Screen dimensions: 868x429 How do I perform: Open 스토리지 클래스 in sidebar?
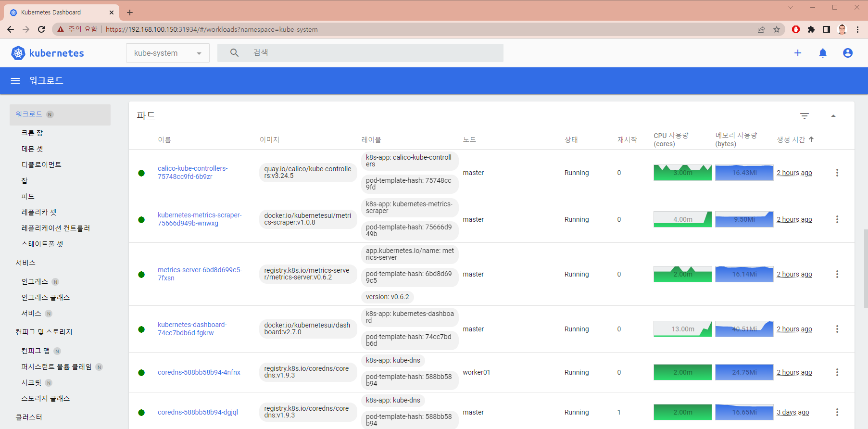46,399
